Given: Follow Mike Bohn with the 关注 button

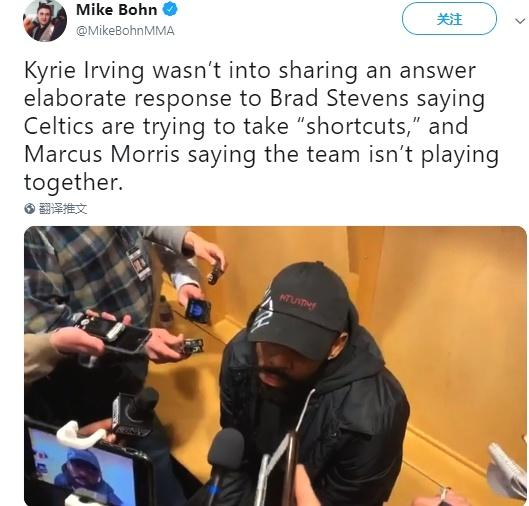Looking at the screenshot, I should point(449,19).
